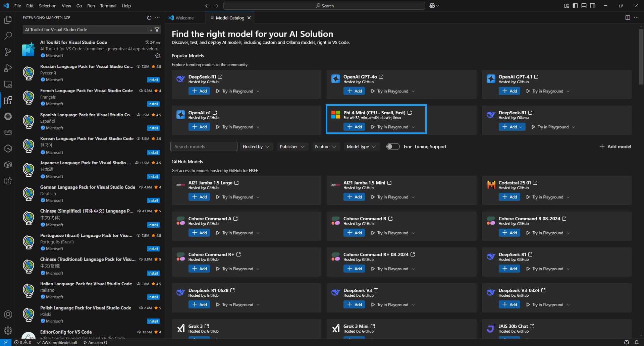Image resolution: width=644 pixels, height=346 pixels.
Task: Click Add model button
Action: (x=615, y=147)
